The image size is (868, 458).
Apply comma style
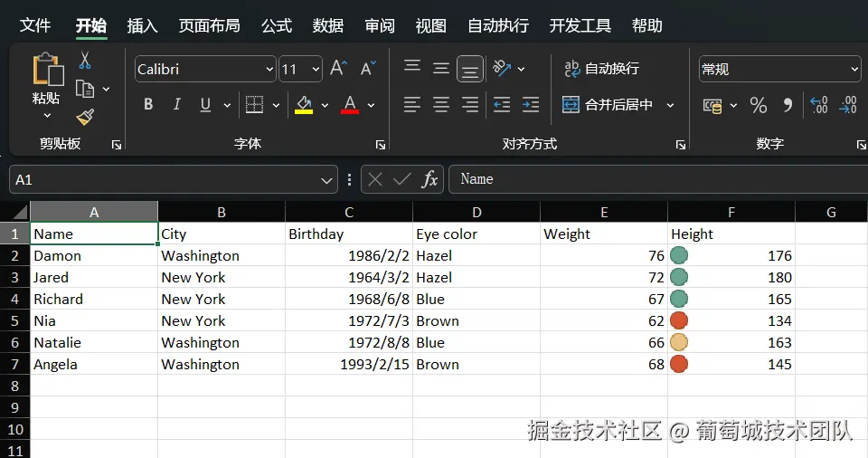pyautogui.click(x=788, y=105)
